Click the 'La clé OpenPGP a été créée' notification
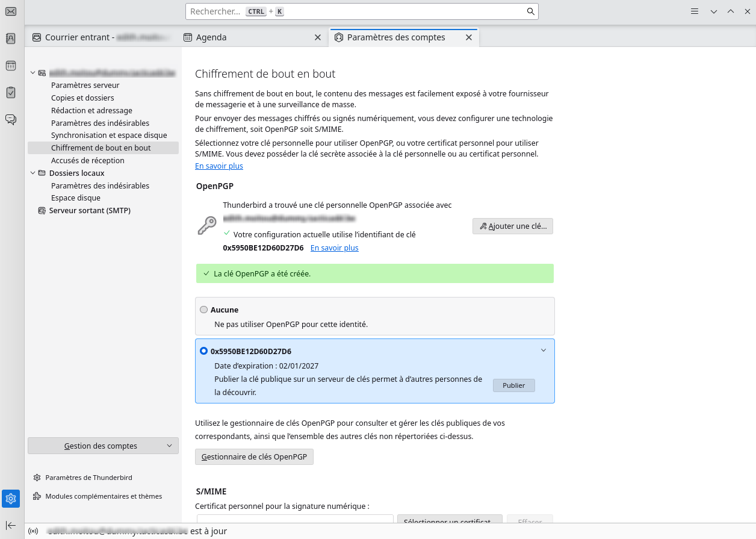The width and height of the screenshot is (756, 539). (374, 273)
